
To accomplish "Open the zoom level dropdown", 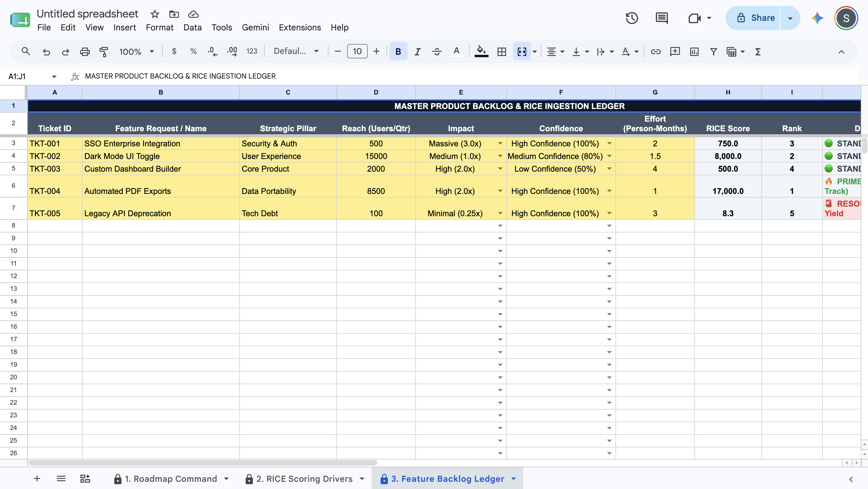I will [x=137, y=51].
